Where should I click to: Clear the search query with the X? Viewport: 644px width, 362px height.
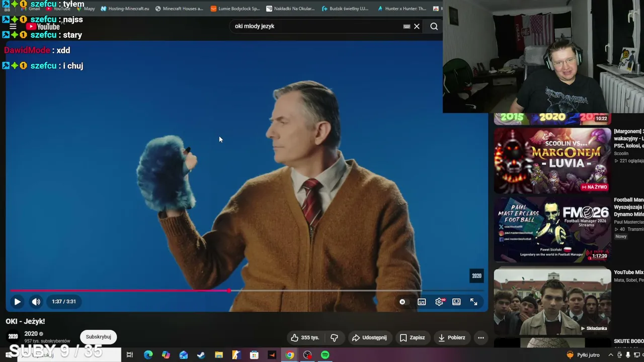(x=417, y=26)
